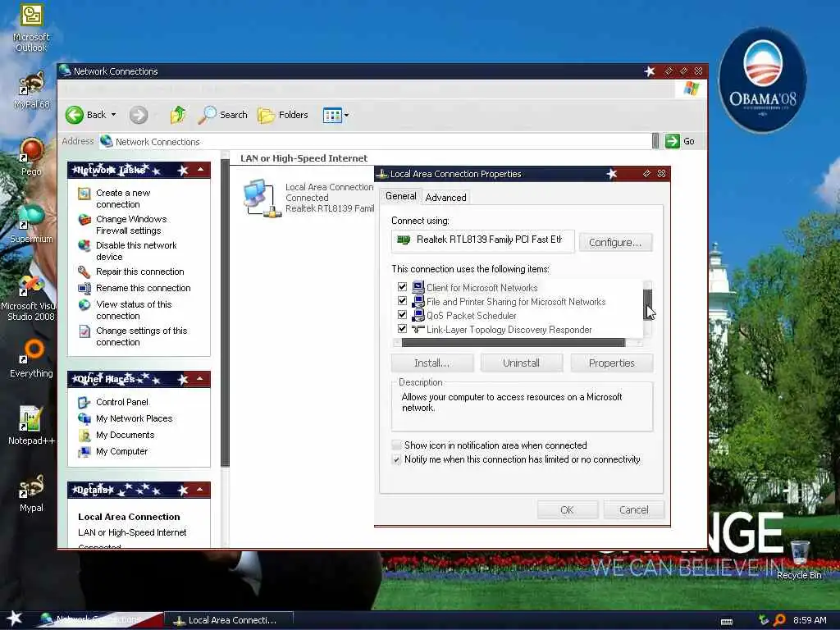Open Everything search shortcut
840x630 pixels.
(31, 358)
